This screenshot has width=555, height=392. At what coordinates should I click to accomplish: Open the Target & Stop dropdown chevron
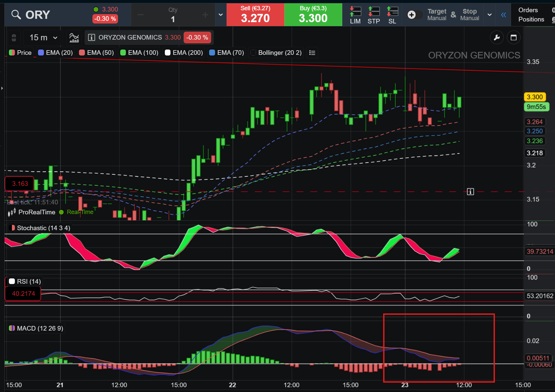(x=489, y=15)
